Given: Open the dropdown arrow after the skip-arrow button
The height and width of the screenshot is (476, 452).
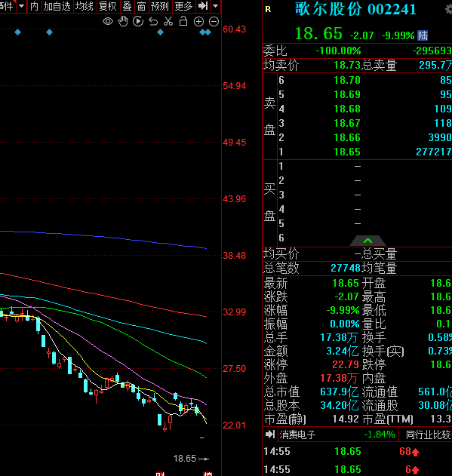Looking at the screenshot, I should point(215,6).
